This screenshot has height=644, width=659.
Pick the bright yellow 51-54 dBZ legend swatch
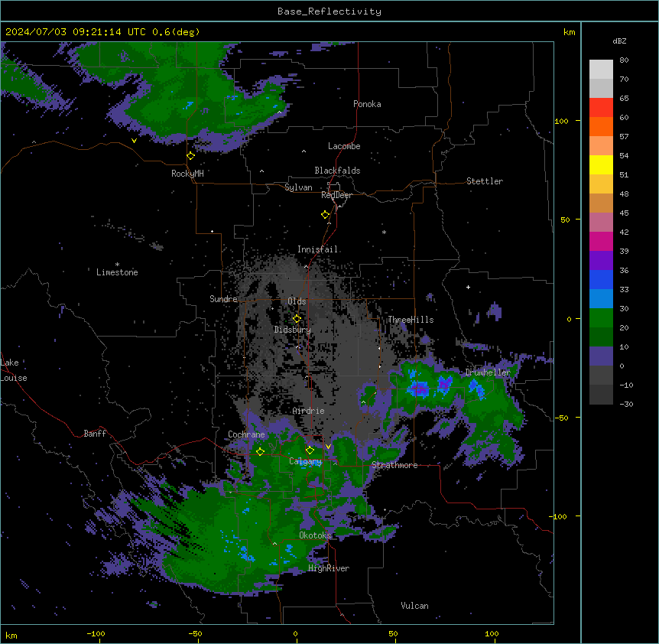[601, 164]
